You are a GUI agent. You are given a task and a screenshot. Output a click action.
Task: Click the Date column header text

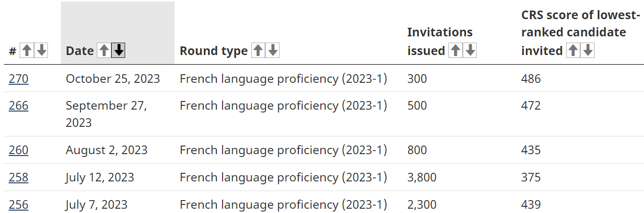click(80, 51)
